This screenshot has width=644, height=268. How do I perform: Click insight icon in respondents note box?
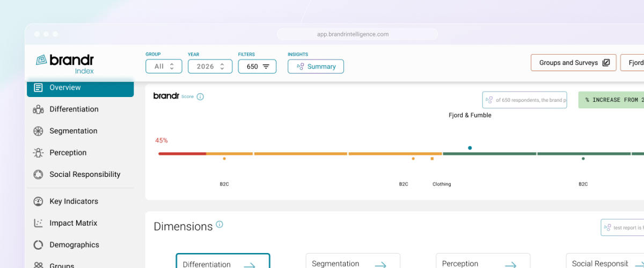coord(489,100)
